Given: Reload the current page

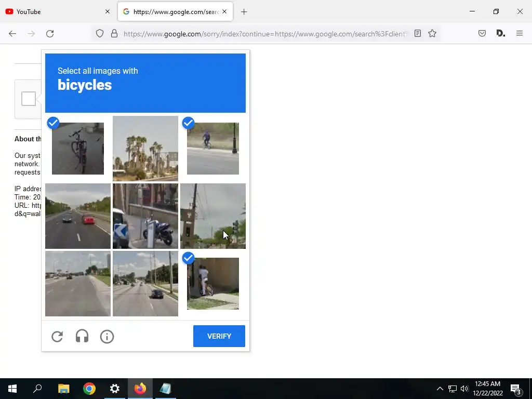Looking at the screenshot, I should (50, 34).
